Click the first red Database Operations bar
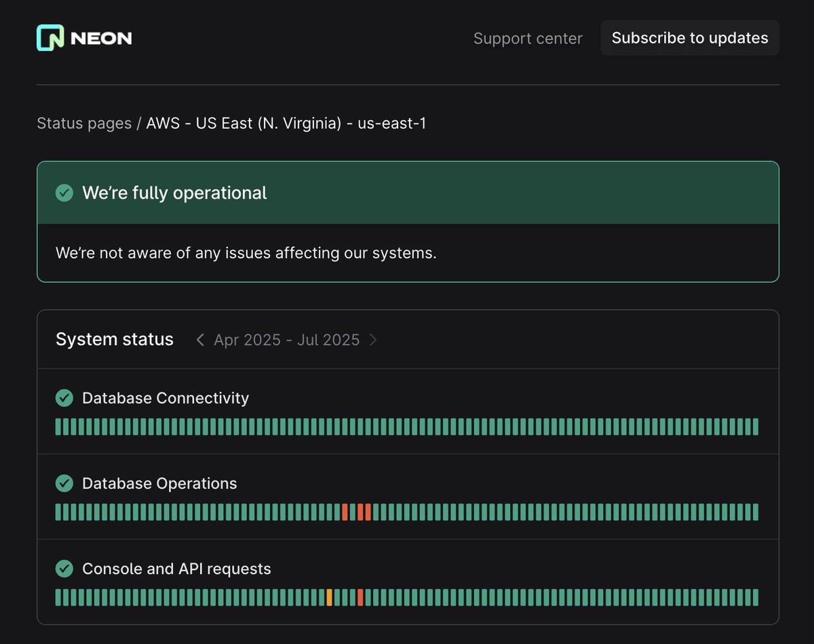Screen dimensions: 814x644 coord(345,512)
